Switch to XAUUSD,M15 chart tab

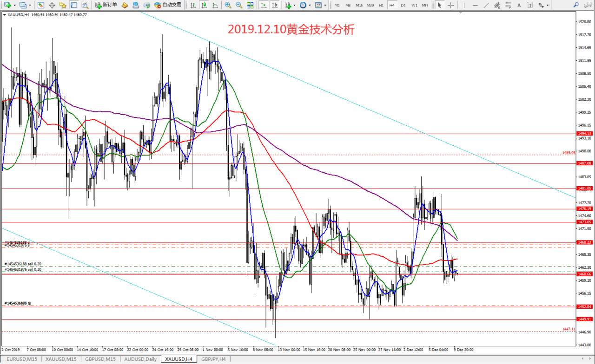click(x=61, y=359)
